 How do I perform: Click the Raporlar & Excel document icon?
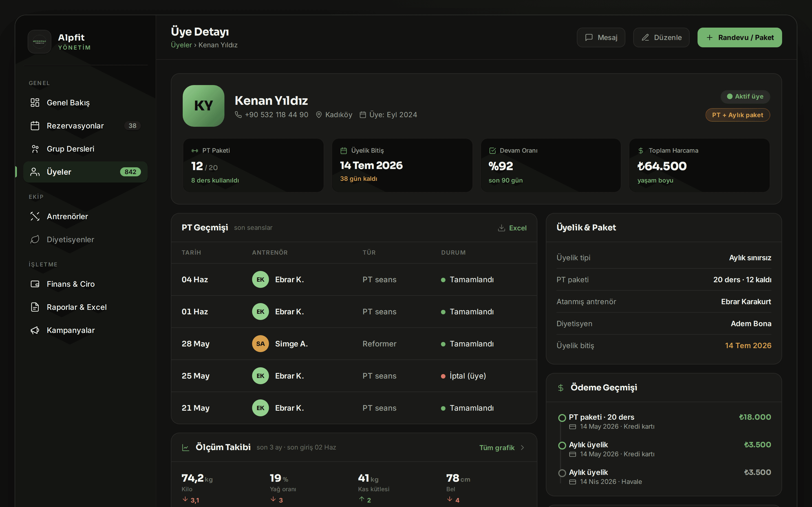point(35,307)
